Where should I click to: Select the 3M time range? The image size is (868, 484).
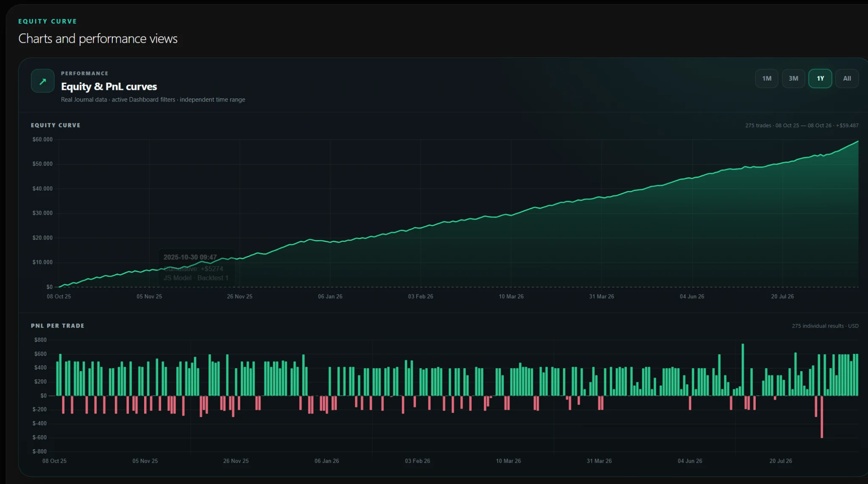[x=793, y=78]
